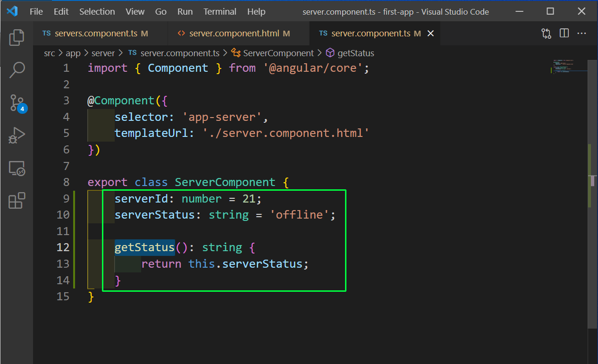Screen dimensions: 598x364
Task: Switch to server.component.html tab
Action: [238, 34]
